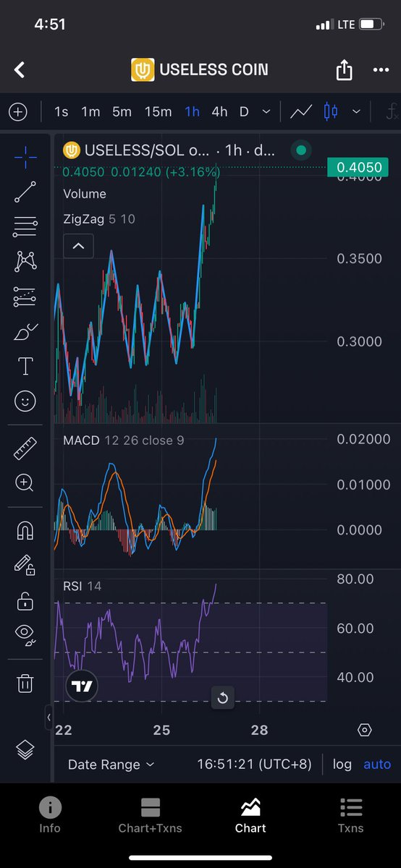Switch to the Info tab

50,814
